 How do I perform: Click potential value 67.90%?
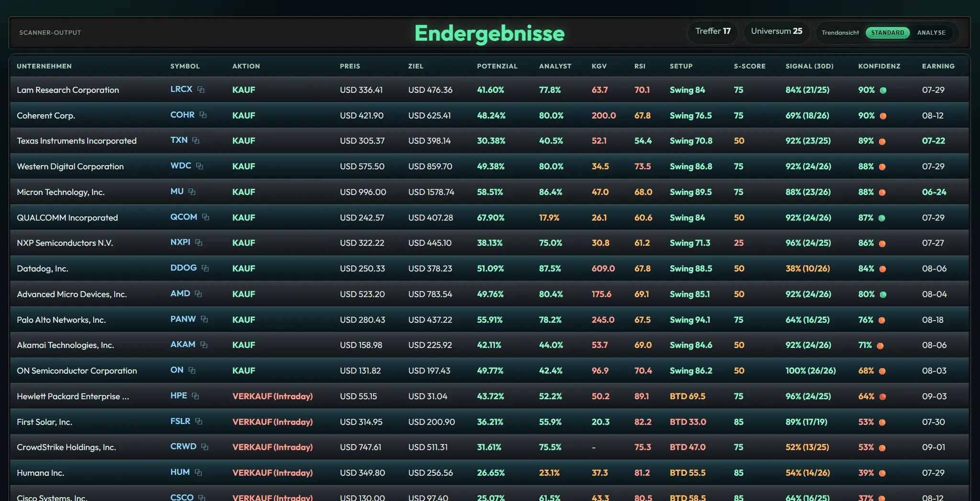[x=490, y=218]
